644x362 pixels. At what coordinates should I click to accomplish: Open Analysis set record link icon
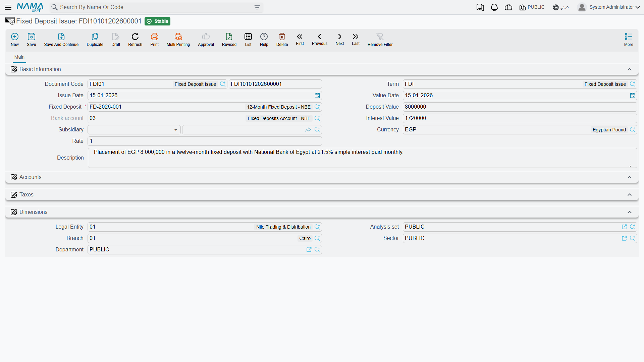624,227
